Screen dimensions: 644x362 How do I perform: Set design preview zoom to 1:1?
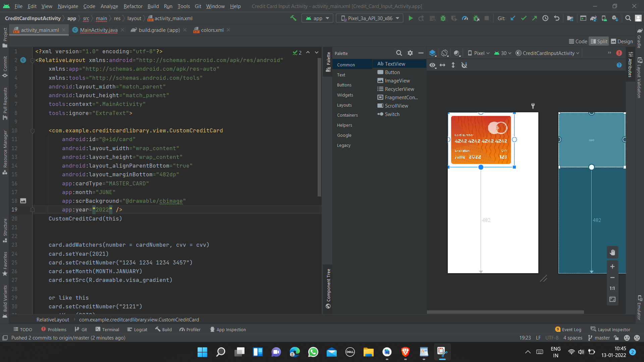(x=612, y=288)
